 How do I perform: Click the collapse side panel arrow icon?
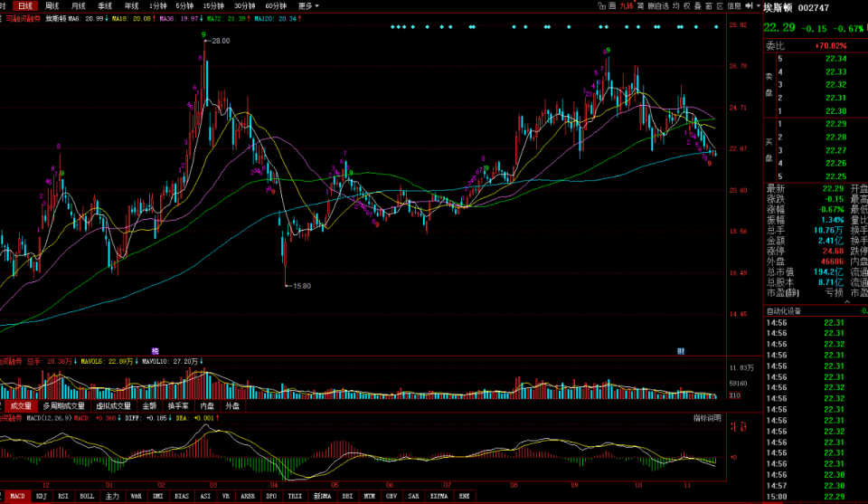tap(749, 6)
